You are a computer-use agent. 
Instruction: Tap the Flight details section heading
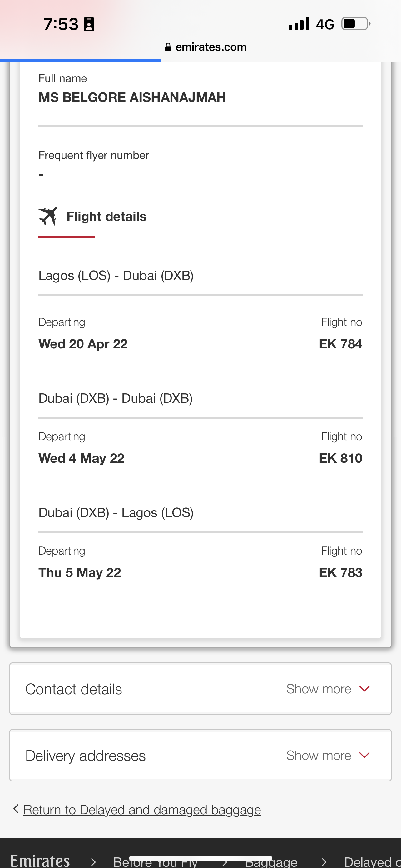(x=106, y=216)
